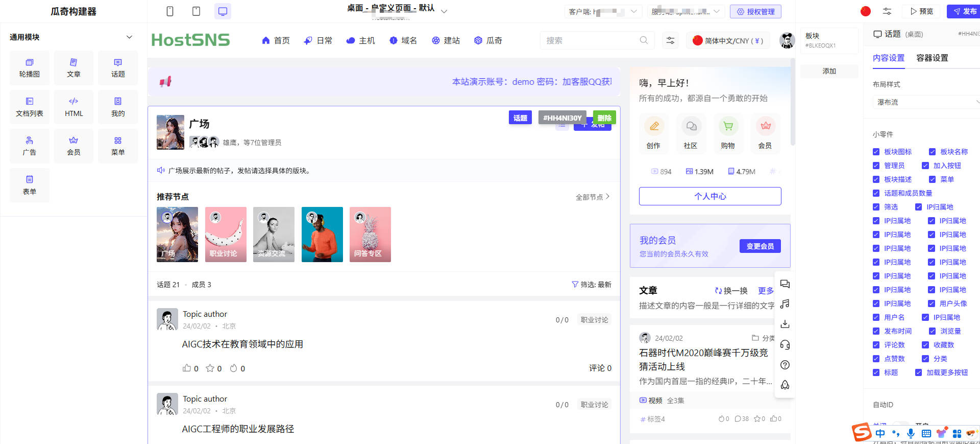Switch to mobile phone preview icon
980x444 pixels.
(170, 11)
